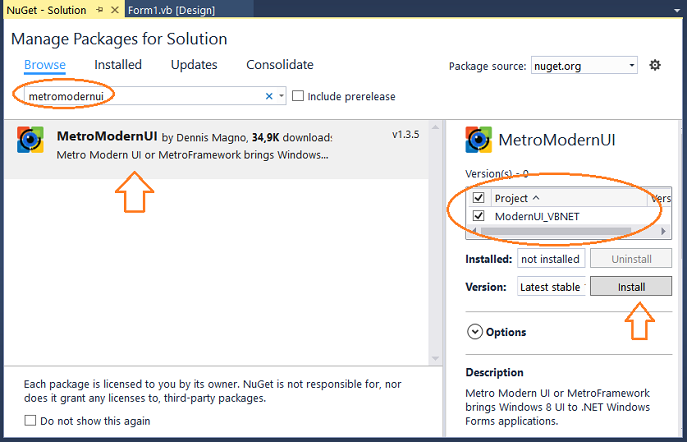The image size is (687, 442).
Task: Click MetroModernUI package icon in results list
Action: [30, 140]
